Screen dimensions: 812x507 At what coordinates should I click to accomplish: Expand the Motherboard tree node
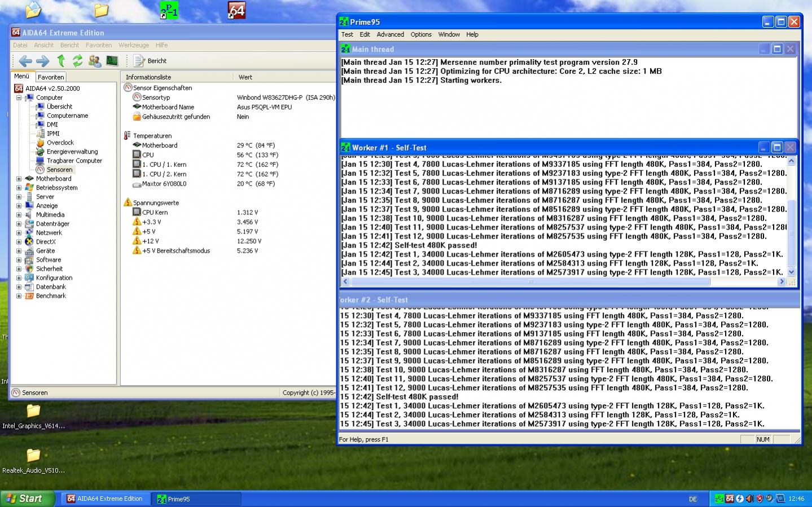(19, 179)
